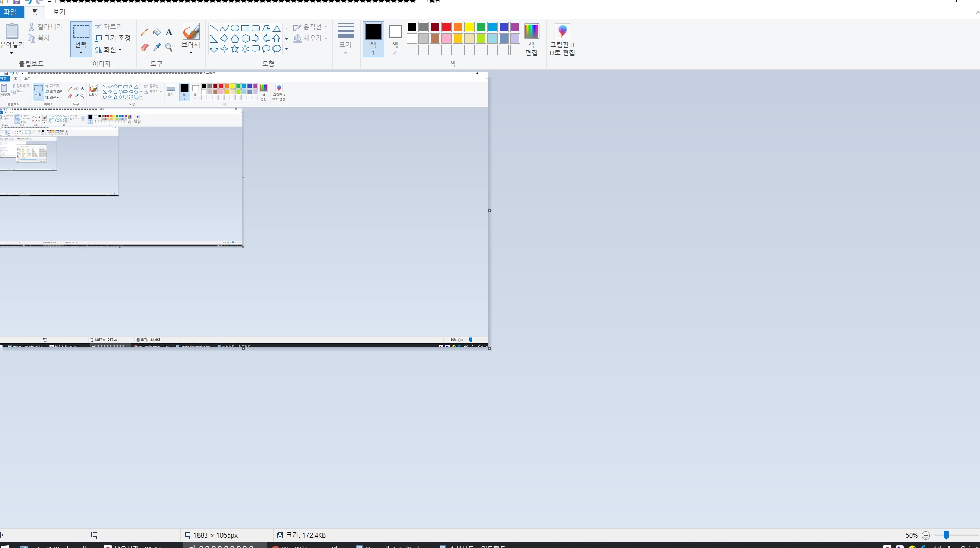Choose the Curve shape
This screenshot has height=548, width=980.
[224, 28]
